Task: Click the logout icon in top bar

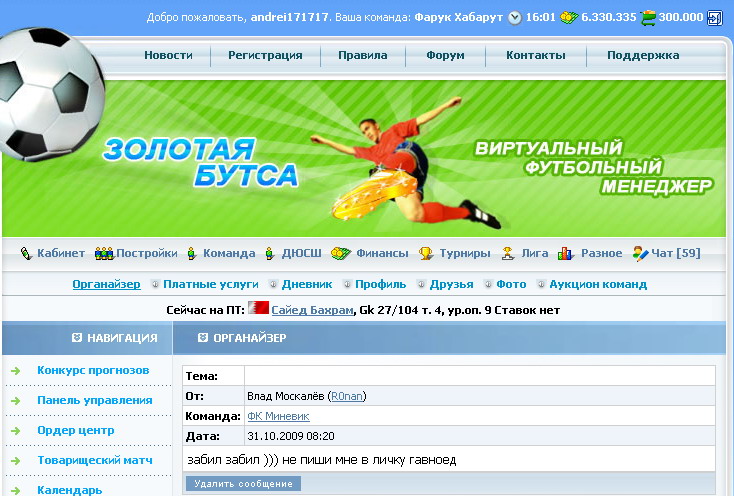Action: [x=714, y=17]
